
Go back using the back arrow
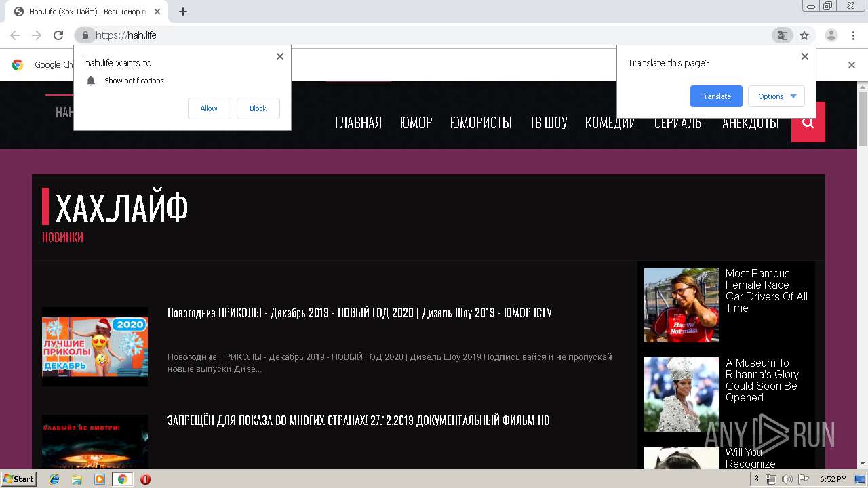point(15,35)
